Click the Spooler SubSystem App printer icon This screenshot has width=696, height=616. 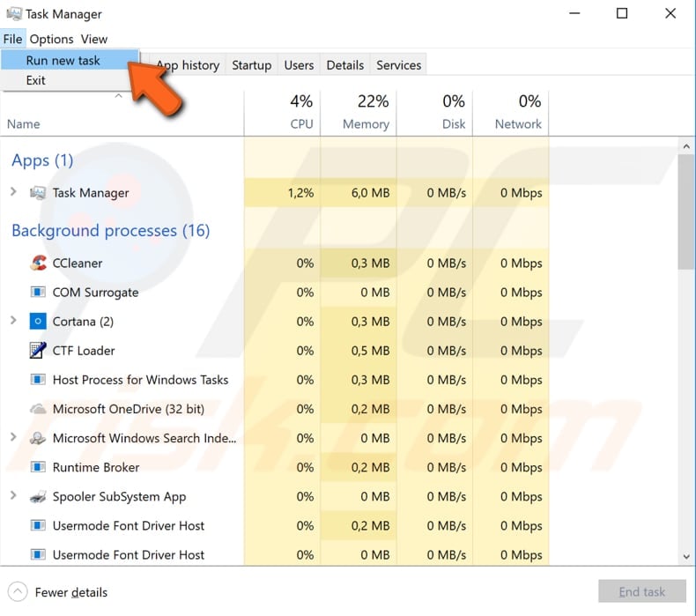pyautogui.click(x=38, y=496)
